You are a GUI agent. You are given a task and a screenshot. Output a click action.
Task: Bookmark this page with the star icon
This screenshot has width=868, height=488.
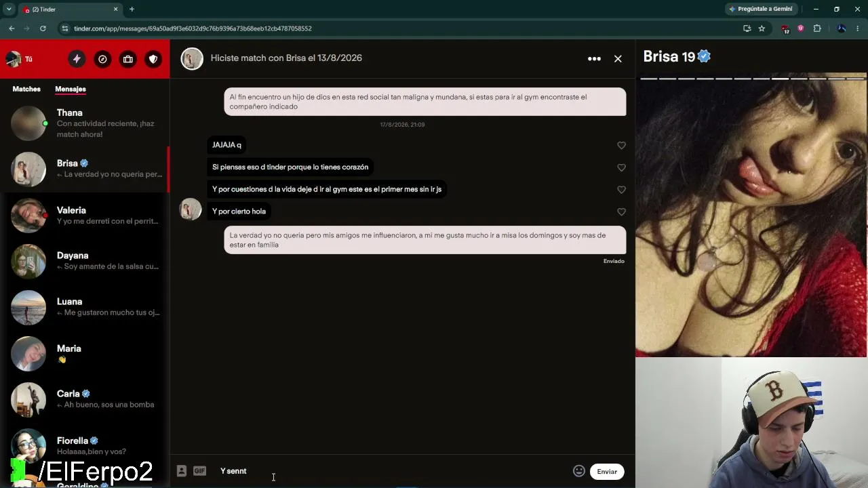(x=762, y=28)
